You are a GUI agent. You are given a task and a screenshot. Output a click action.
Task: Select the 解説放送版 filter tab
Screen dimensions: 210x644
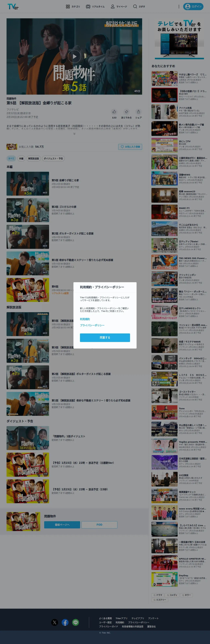click(x=34, y=158)
